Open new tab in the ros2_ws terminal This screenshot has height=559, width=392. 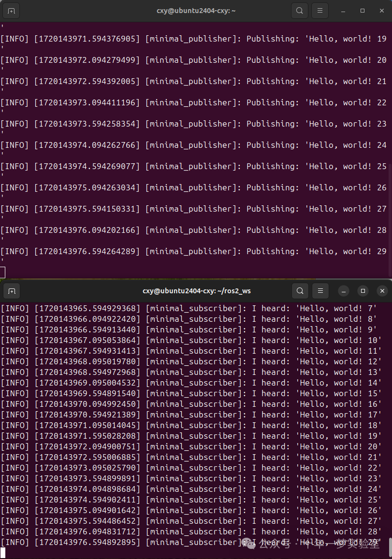click(x=12, y=291)
